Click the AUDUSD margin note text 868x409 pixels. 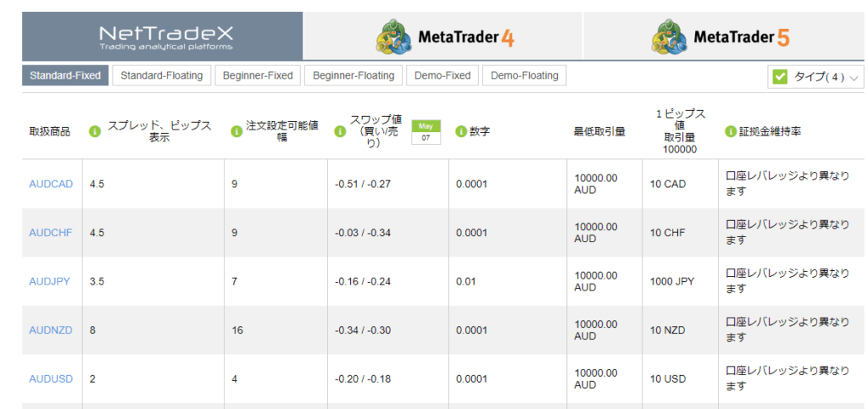787,379
